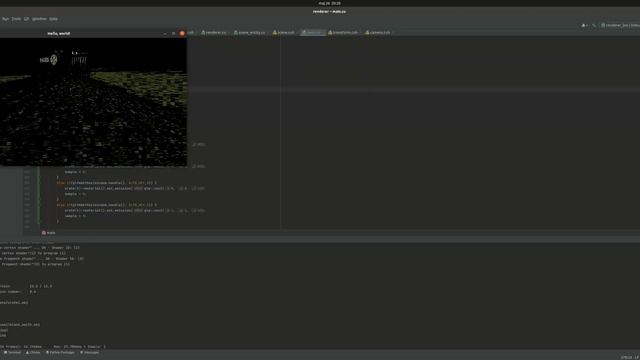Open the Tools menu
Screen dimensions: 640x360
(x=16, y=19)
